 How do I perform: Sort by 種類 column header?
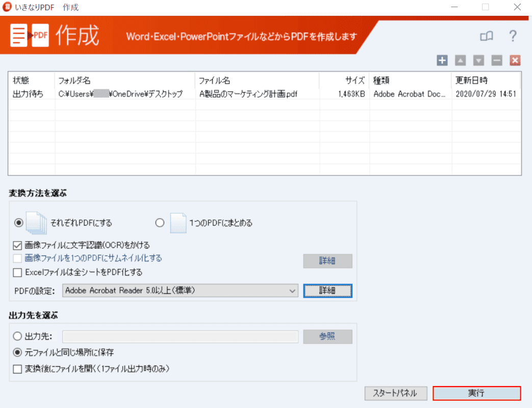(x=410, y=81)
